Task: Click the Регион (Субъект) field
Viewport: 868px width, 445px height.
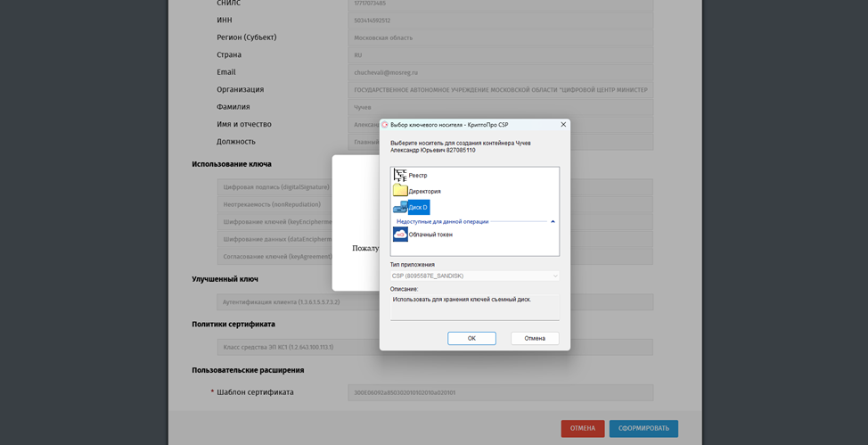Action: tap(500, 38)
